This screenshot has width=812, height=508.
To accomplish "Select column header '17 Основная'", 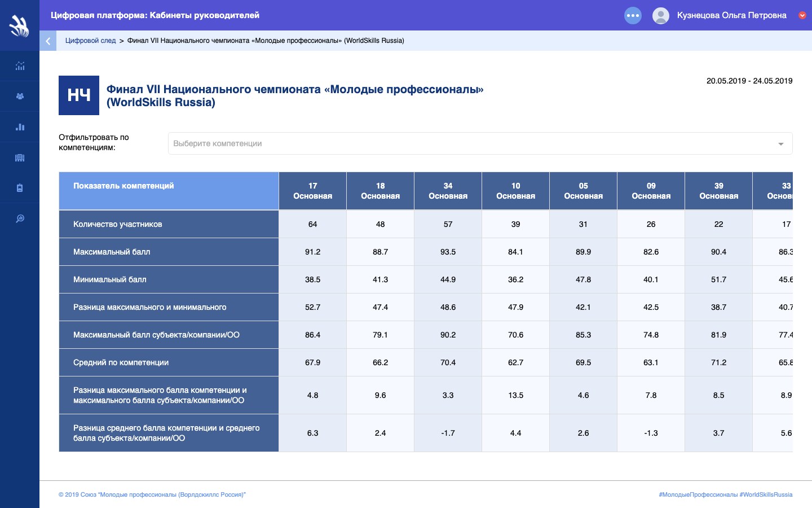I will coord(312,191).
